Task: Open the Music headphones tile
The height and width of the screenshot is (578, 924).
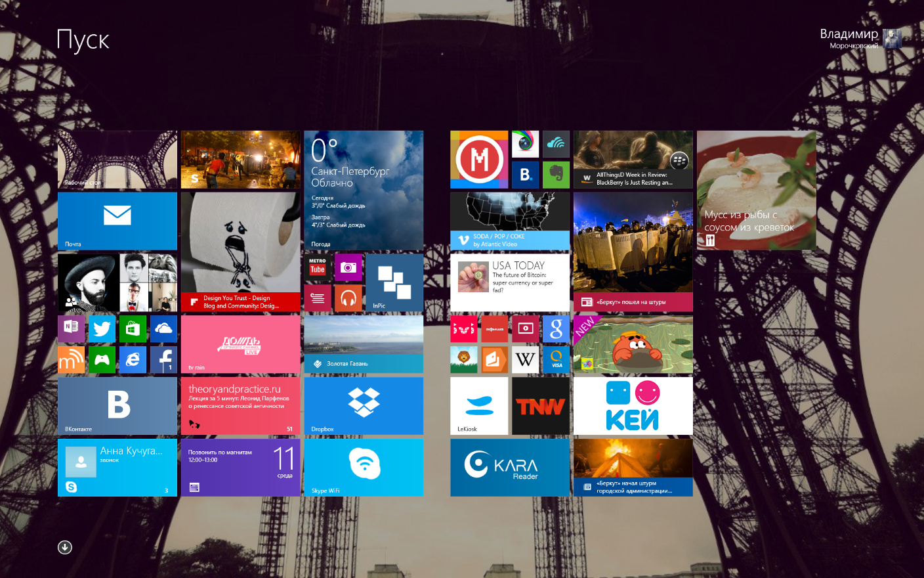Action: (348, 298)
